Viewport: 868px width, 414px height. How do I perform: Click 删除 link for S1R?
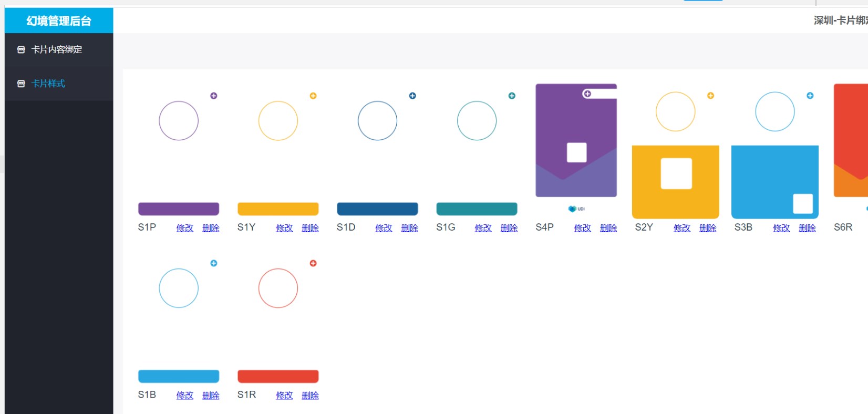tap(310, 395)
